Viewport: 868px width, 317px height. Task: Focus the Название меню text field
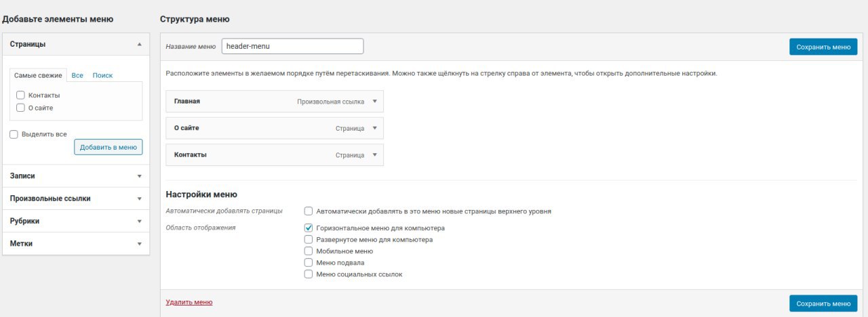pos(292,46)
